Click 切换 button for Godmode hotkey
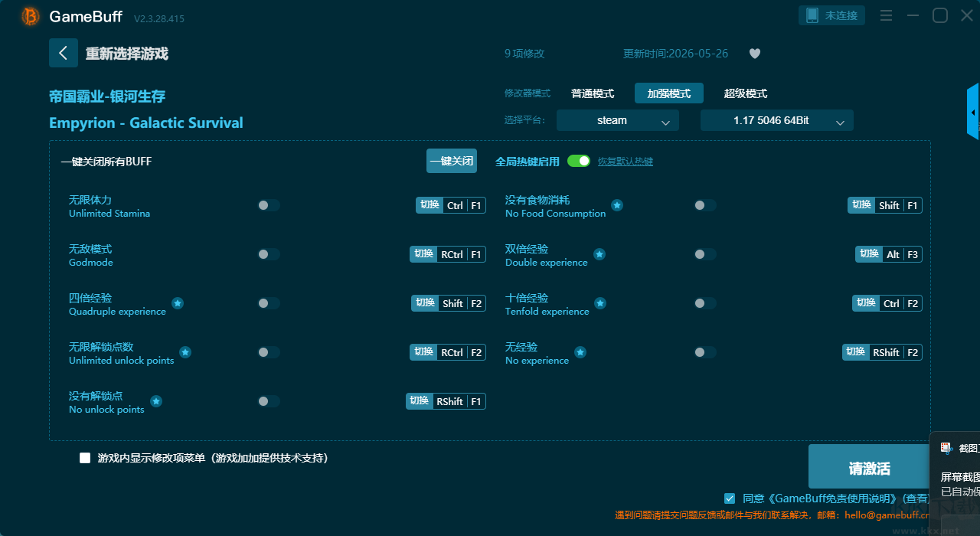 [424, 254]
